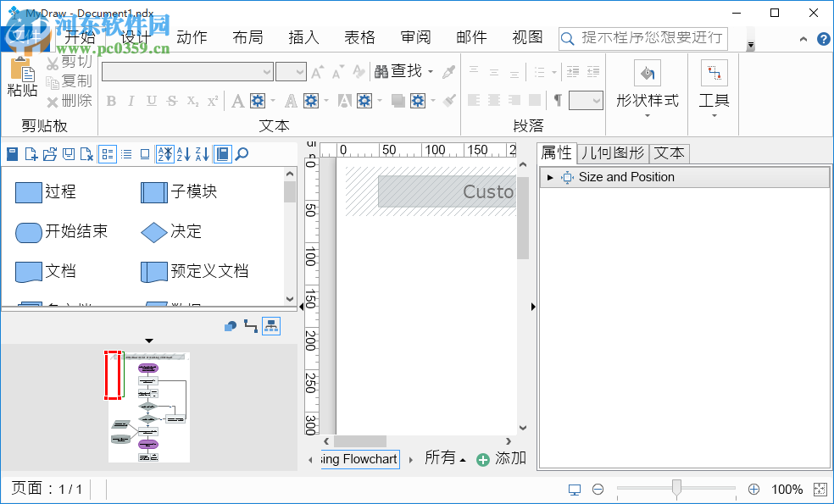Open a new shape library
This screenshot has height=504, width=834.
coord(30,154)
